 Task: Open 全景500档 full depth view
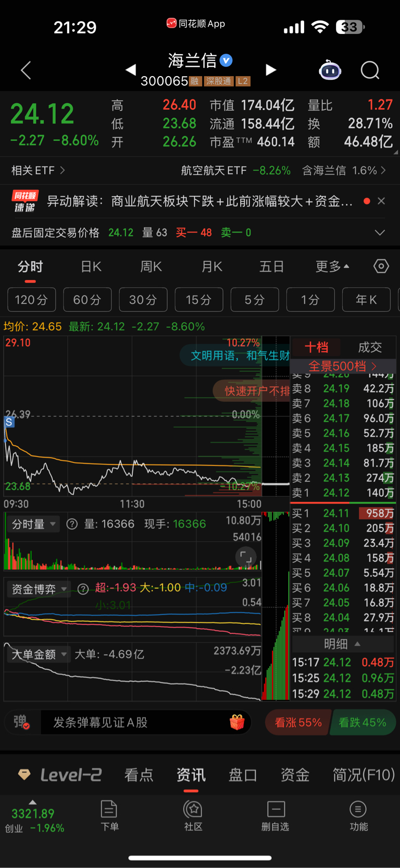(343, 366)
